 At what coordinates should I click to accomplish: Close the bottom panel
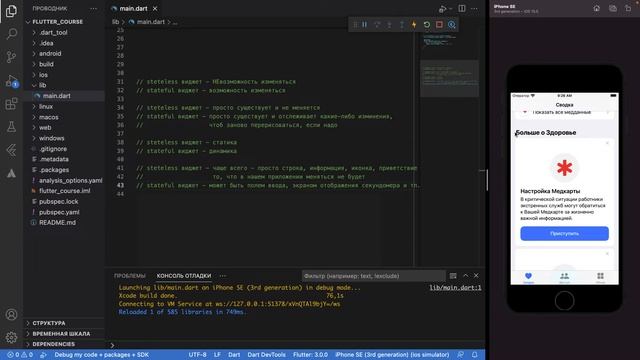(x=476, y=276)
